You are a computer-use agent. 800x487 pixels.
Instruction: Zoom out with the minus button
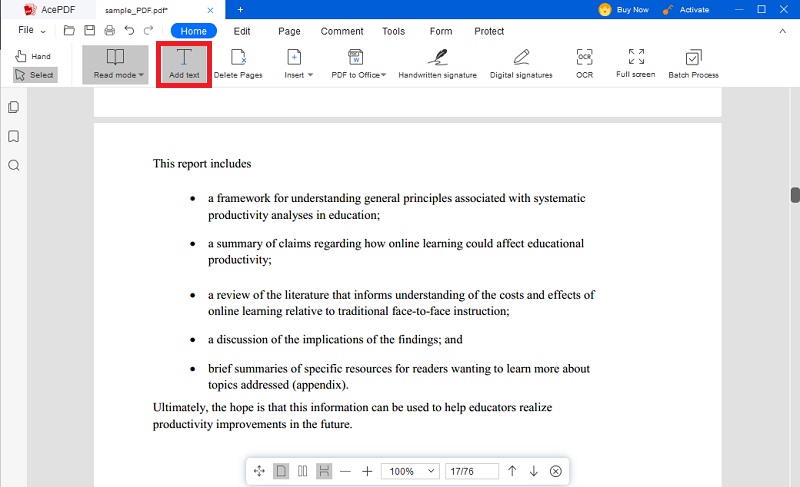[345, 471]
